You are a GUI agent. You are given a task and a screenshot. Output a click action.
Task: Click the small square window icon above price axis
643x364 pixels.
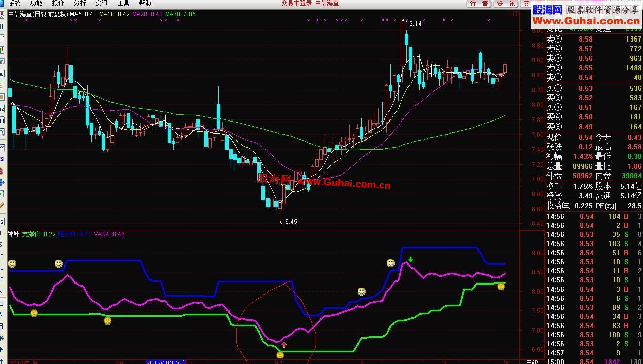[516, 14]
